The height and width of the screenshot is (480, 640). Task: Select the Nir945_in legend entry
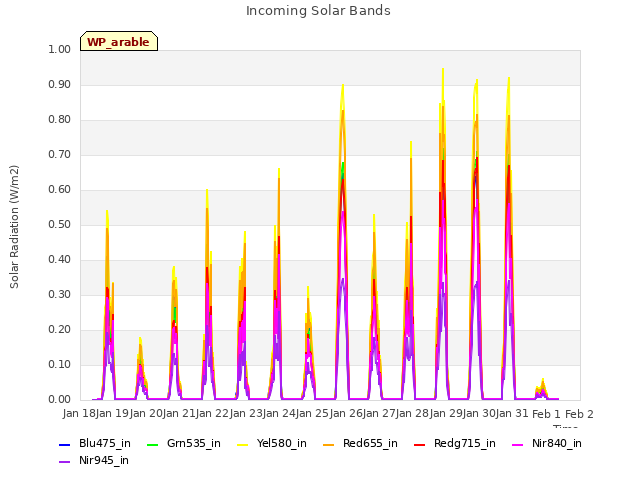click(x=94, y=461)
